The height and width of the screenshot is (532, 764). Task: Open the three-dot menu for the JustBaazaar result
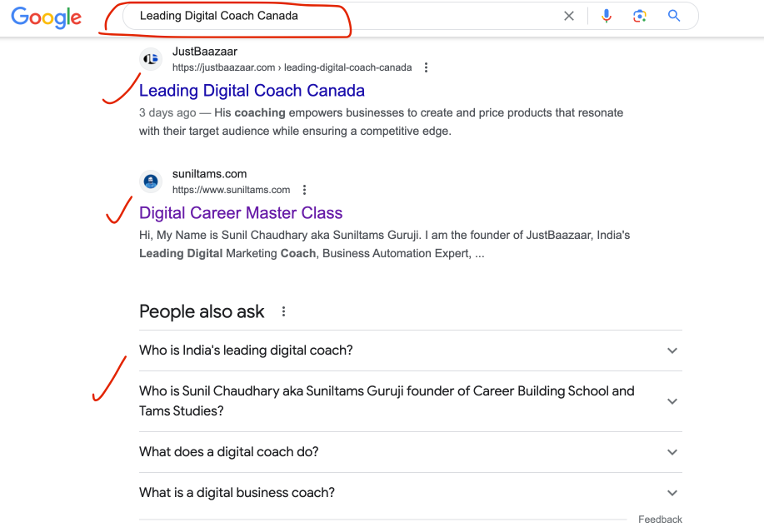tap(426, 67)
